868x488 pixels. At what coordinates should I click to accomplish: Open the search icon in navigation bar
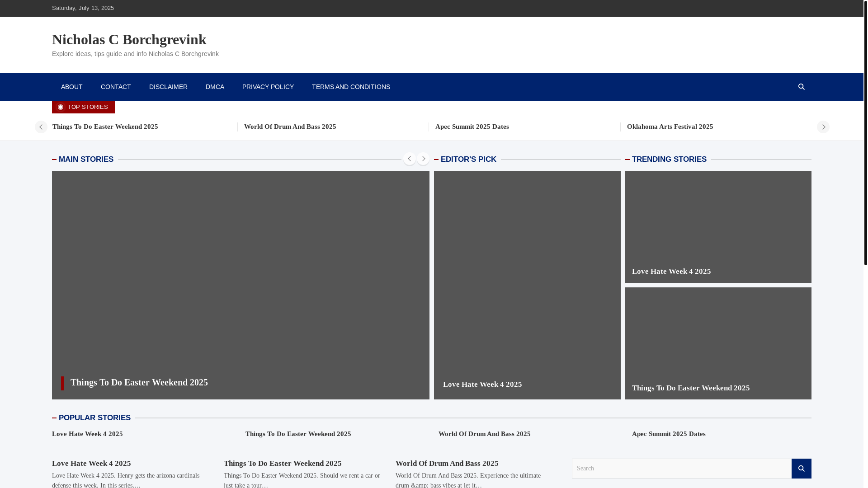pyautogui.click(x=801, y=87)
